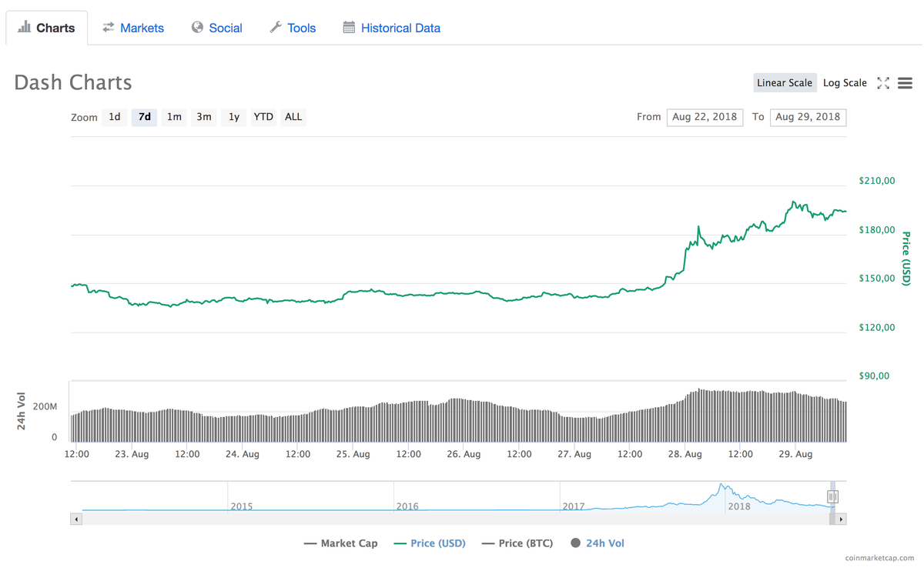Screen dimensions: 924x571
Task: Click the globe icon beside Social
Action: (x=198, y=27)
